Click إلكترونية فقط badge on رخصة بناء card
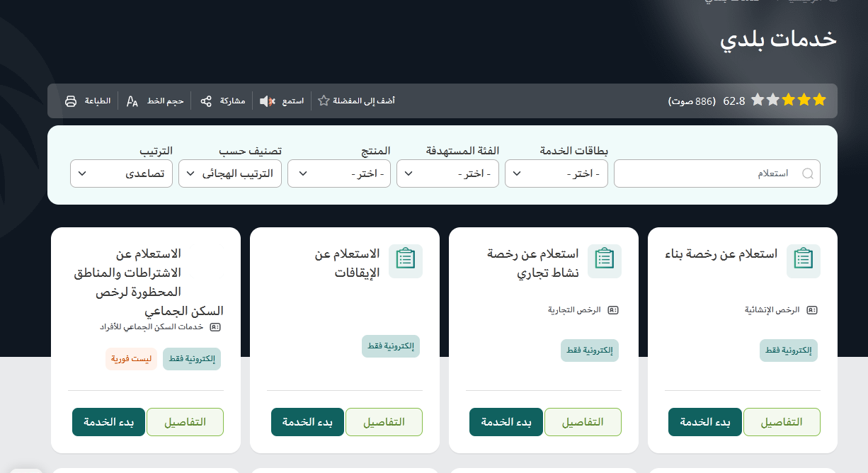Image resolution: width=868 pixels, height=473 pixels. click(789, 351)
